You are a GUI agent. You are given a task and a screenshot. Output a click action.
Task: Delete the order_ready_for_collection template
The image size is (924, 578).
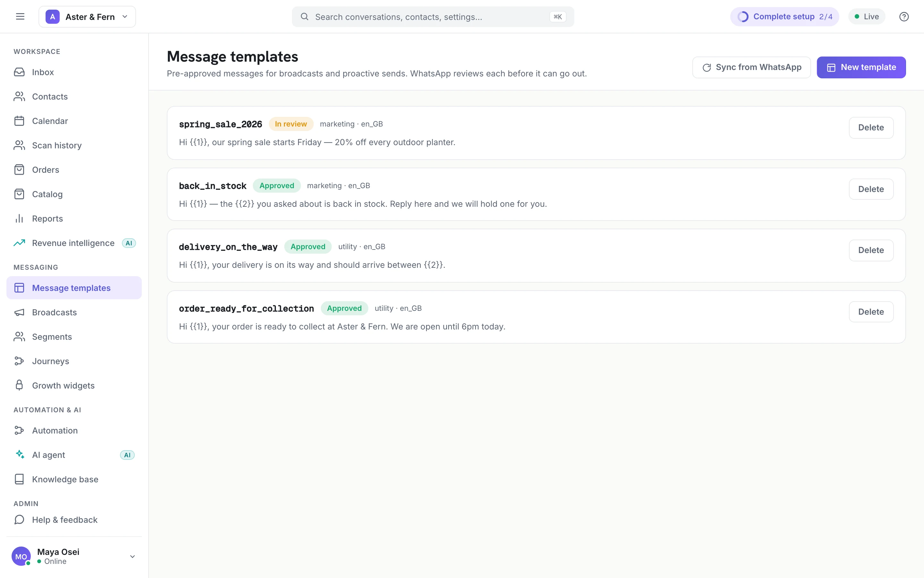coord(871,312)
